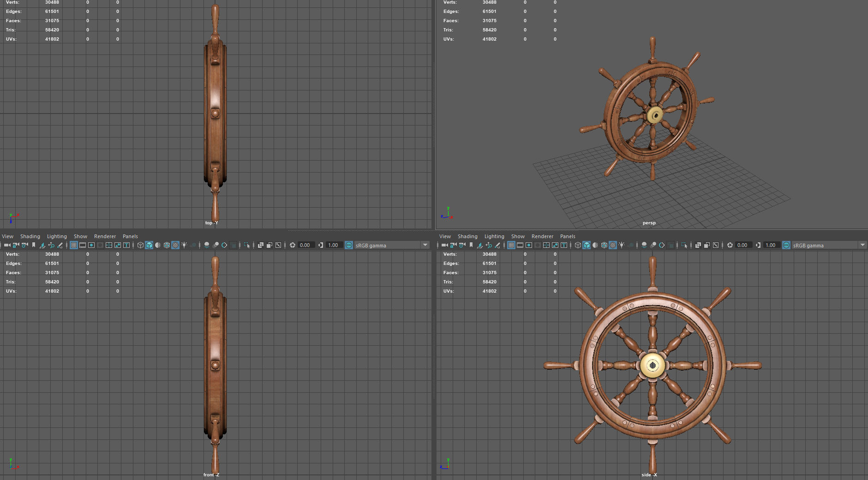
Task: Toggle Use All Lights in front view toolbar
Action: [x=184, y=245]
